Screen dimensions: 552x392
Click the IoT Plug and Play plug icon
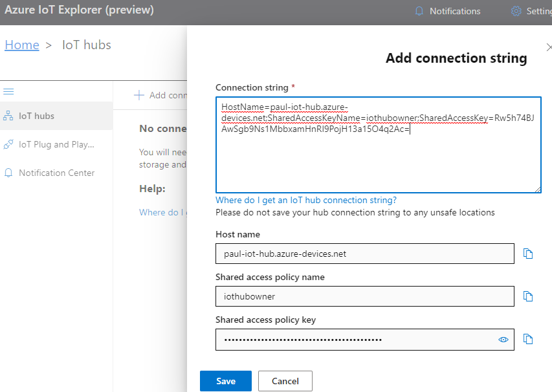[x=8, y=144]
